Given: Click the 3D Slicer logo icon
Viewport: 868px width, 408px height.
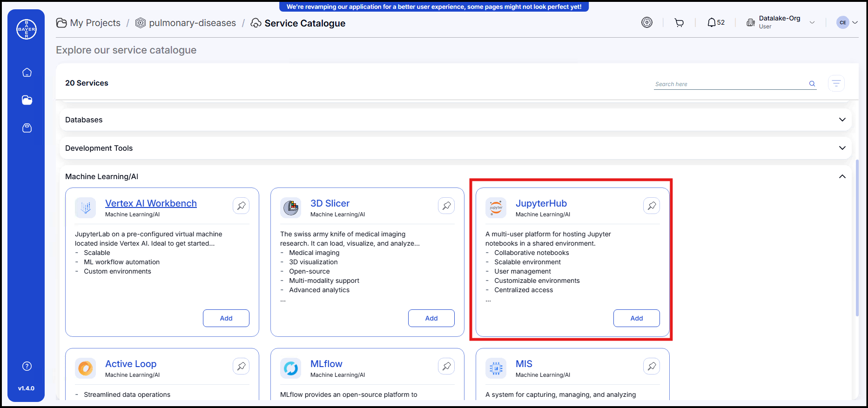Looking at the screenshot, I should pyautogui.click(x=290, y=207).
